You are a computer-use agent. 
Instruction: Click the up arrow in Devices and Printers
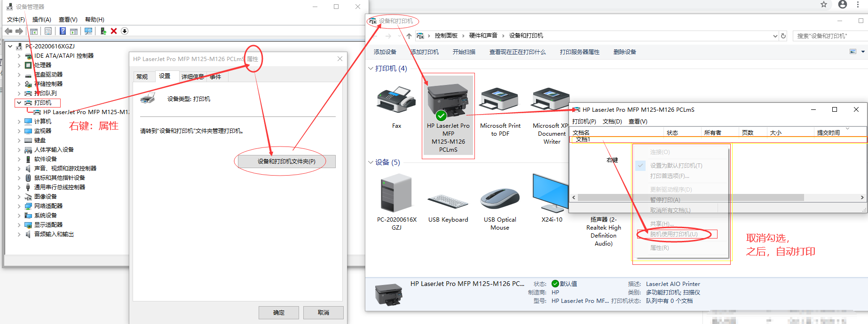[409, 36]
